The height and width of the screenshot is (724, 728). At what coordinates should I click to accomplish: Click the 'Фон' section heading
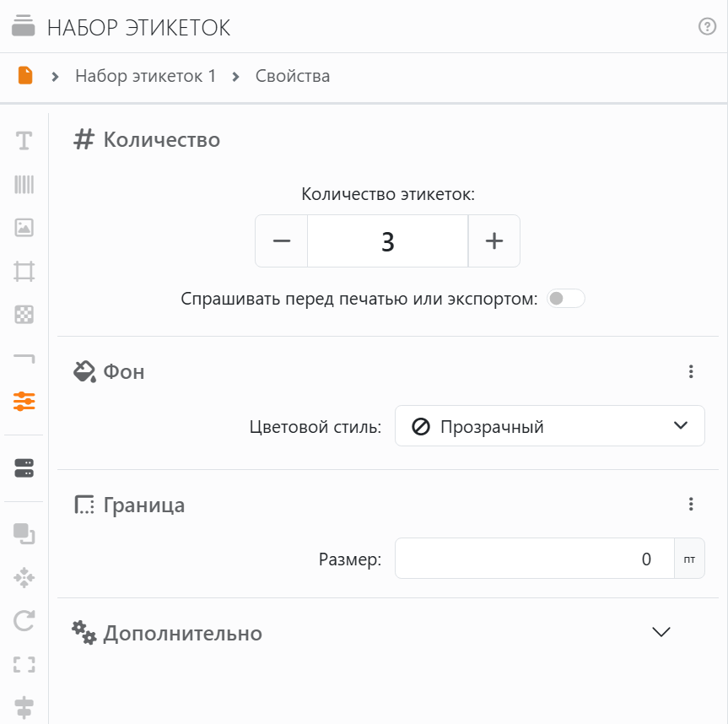click(123, 372)
